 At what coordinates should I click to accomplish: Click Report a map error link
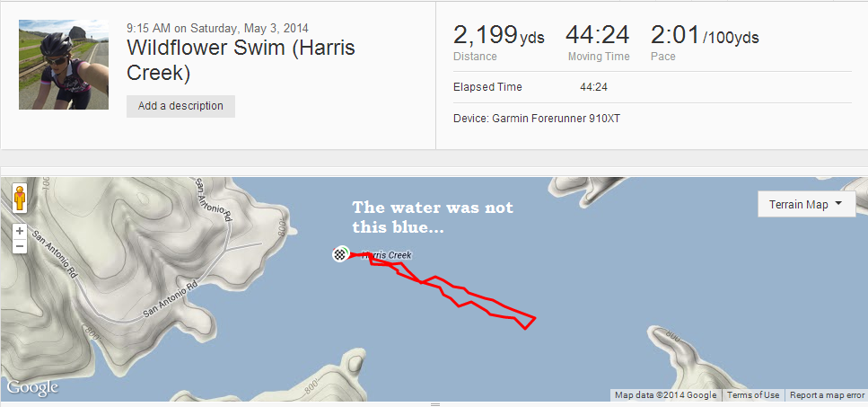827,395
